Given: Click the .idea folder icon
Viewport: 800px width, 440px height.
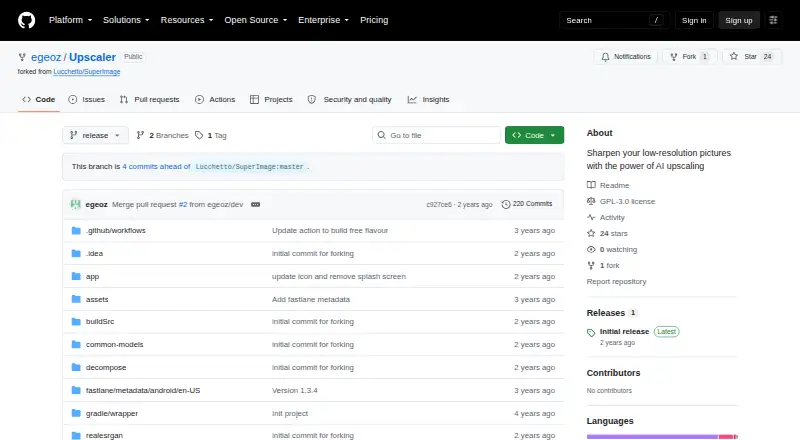Looking at the screenshot, I should coord(76,253).
